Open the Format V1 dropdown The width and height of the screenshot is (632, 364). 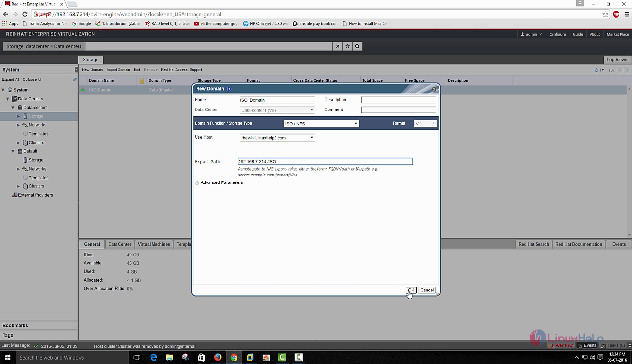tap(425, 124)
